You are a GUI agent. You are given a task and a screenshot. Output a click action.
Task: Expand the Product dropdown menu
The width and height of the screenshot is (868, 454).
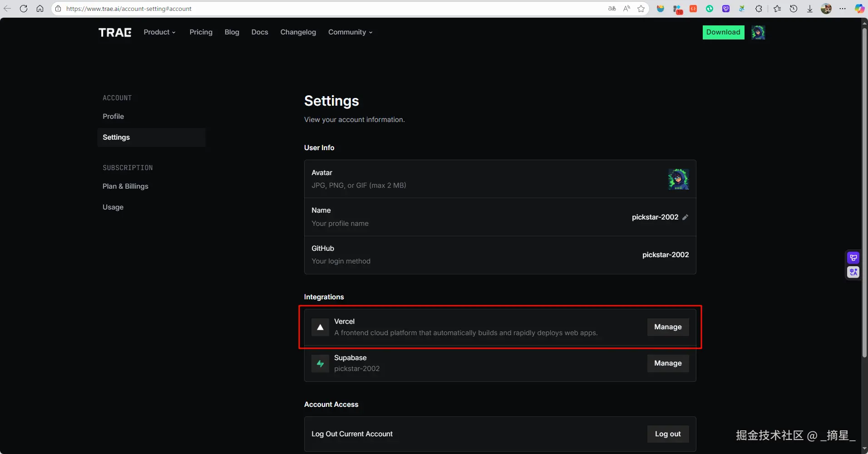pos(160,32)
